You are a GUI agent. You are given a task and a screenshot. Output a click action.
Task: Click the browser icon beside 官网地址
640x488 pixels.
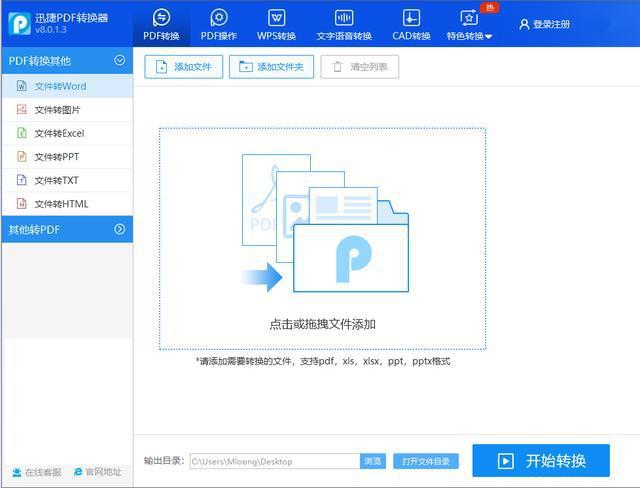pos(78,472)
